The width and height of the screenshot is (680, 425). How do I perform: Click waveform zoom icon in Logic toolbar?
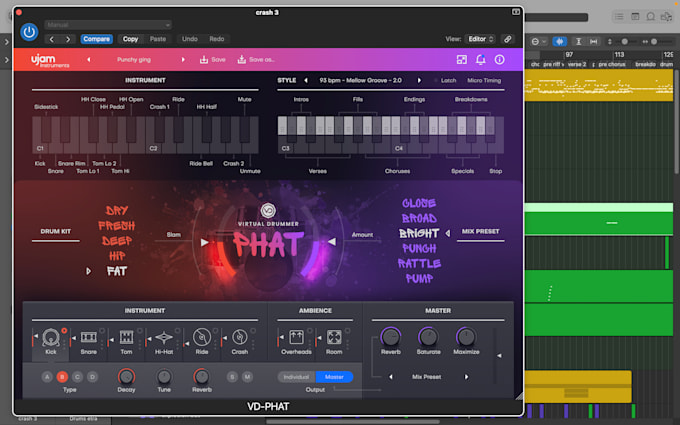pyautogui.click(x=560, y=42)
